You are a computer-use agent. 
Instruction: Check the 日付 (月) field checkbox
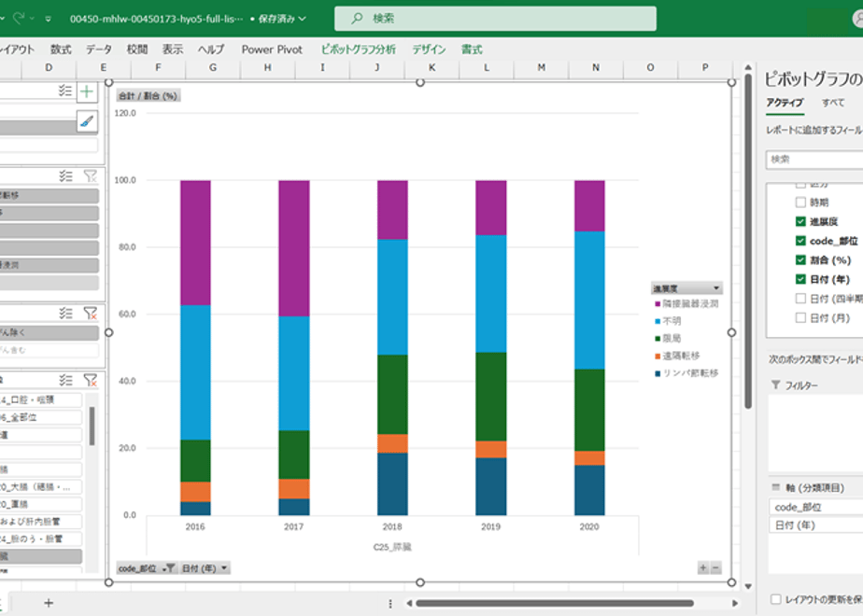pyautogui.click(x=800, y=318)
